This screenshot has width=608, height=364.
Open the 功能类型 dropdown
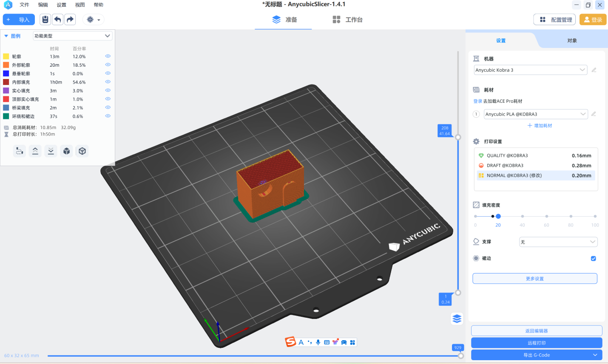[72, 36]
